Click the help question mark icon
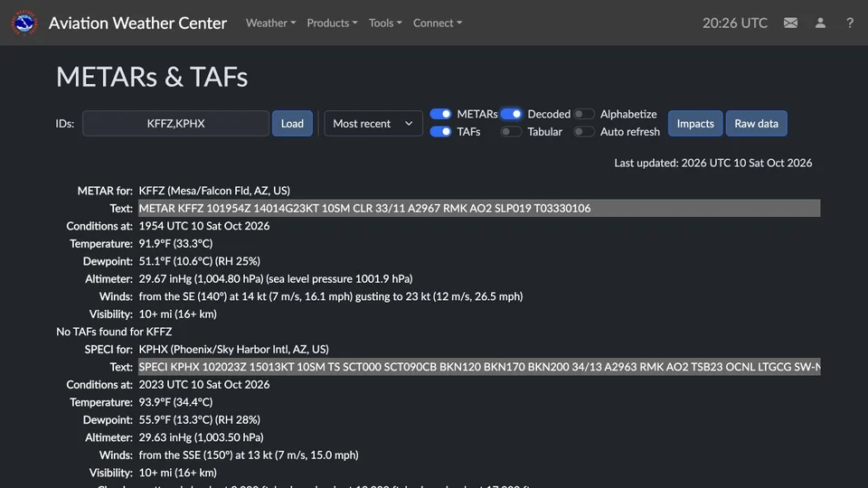 click(x=850, y=23)
